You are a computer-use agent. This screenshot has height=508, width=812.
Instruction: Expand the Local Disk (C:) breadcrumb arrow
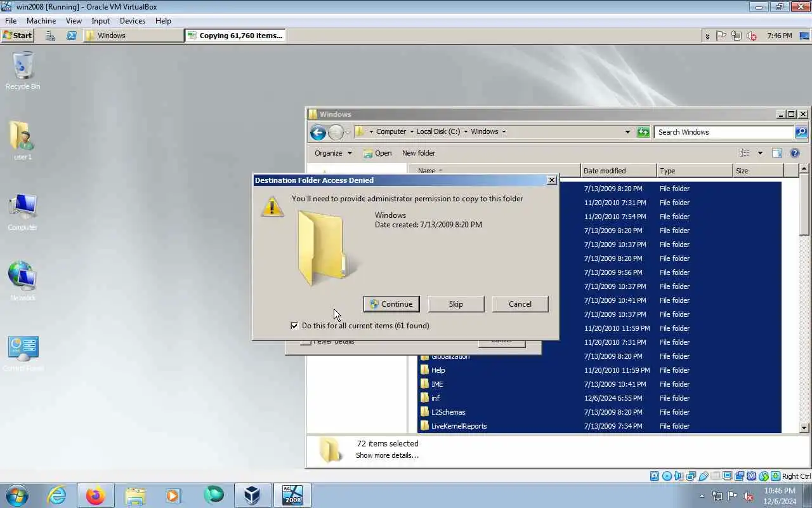466,132
